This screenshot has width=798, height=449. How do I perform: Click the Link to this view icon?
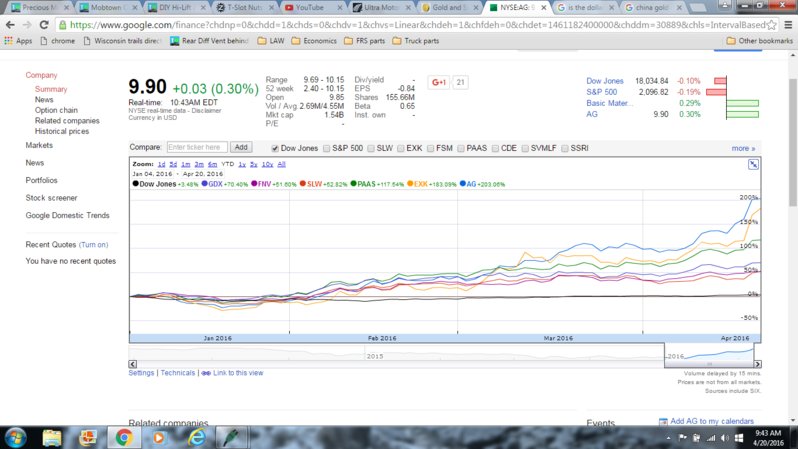coord(206,373)
